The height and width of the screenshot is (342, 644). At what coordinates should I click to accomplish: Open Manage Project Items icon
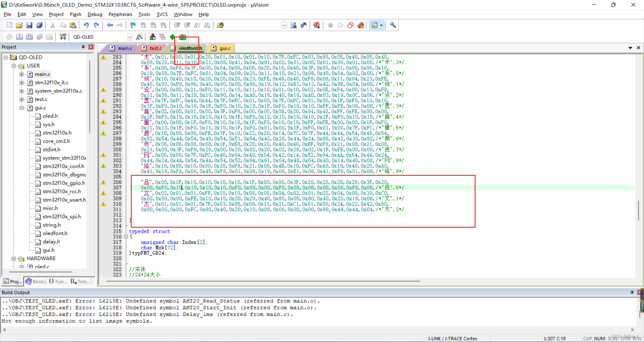tap(153, 37)
